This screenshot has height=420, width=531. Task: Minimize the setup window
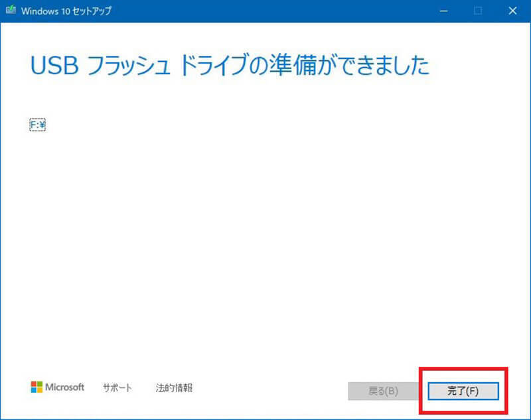coord(441,11)
